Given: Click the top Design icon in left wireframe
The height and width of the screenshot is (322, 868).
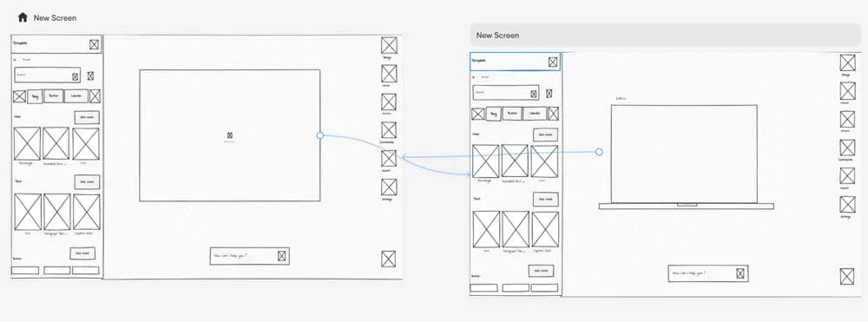Looking at the screenshot, I should click(389, 45).
